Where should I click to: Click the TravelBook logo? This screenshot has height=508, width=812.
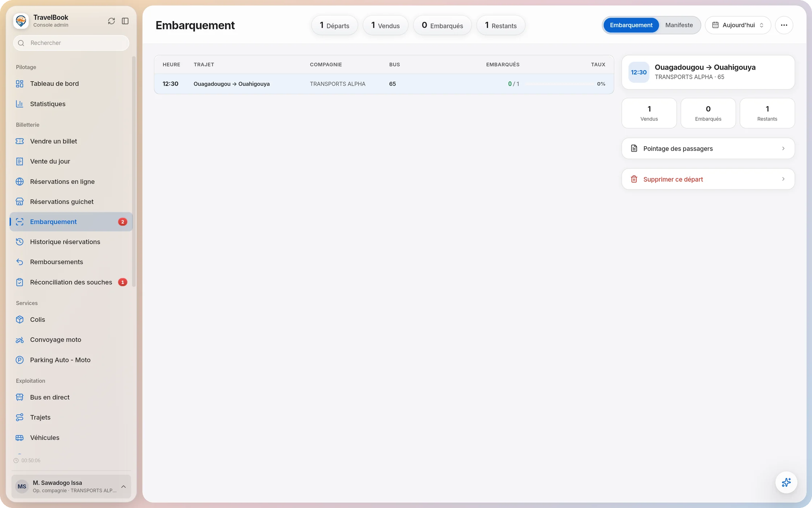(x=21, y=21)
